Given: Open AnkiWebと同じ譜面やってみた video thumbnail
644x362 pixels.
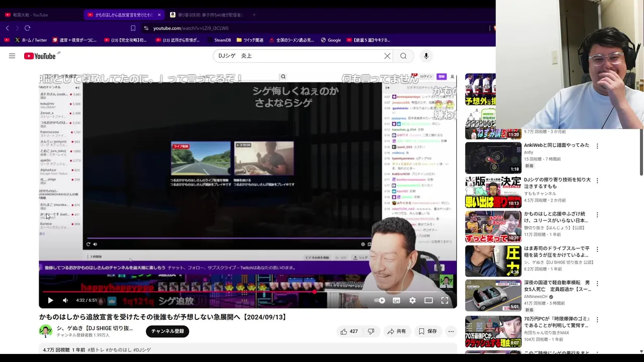Looking at the screenshot, I should click(x=493, y=158).
